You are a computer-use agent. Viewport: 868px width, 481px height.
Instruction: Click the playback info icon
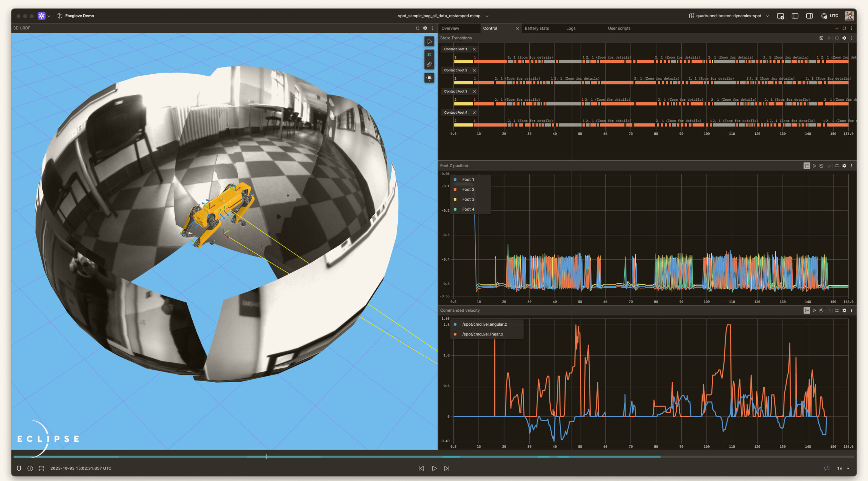tap(30, 468)
